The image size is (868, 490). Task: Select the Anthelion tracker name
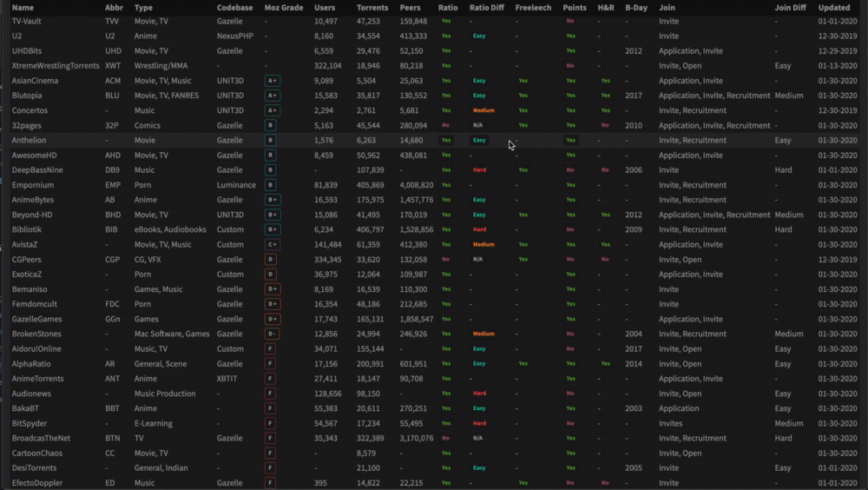pos(30,140)
